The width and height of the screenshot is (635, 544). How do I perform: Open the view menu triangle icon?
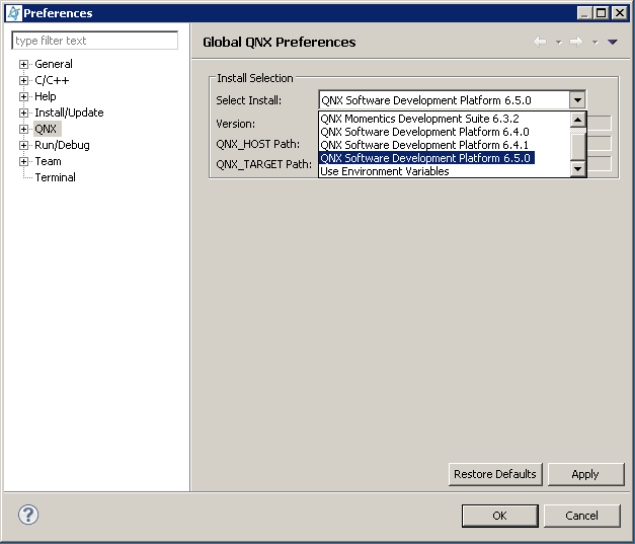click(x=612, y=42)
